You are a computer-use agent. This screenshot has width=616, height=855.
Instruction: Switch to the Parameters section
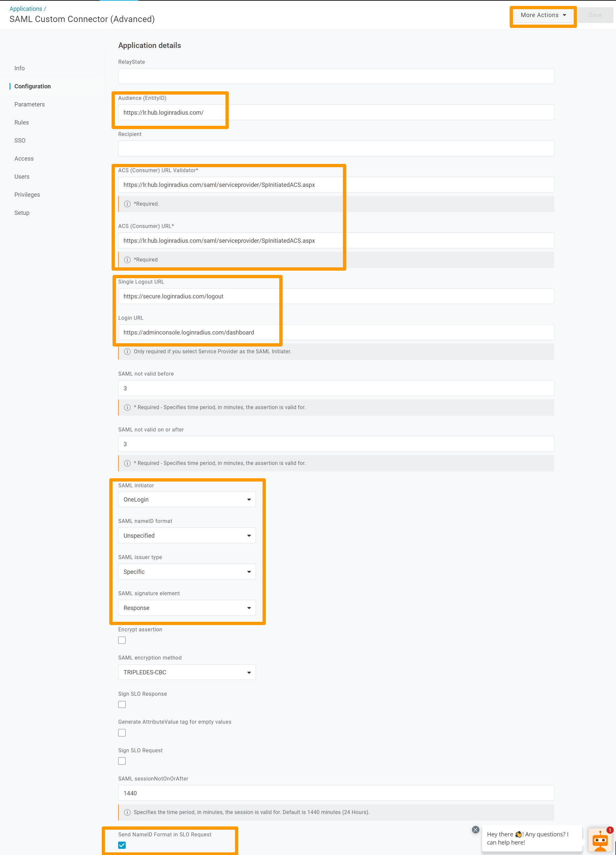(30, 104)
